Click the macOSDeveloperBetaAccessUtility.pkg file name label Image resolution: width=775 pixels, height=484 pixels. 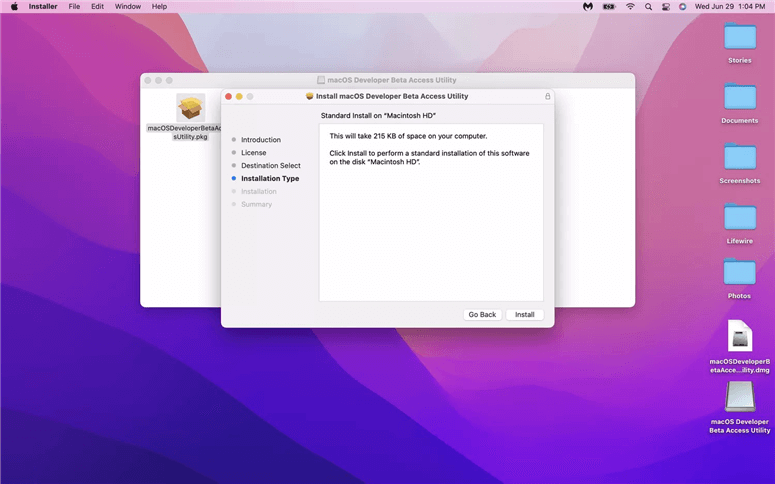point(185,132)
